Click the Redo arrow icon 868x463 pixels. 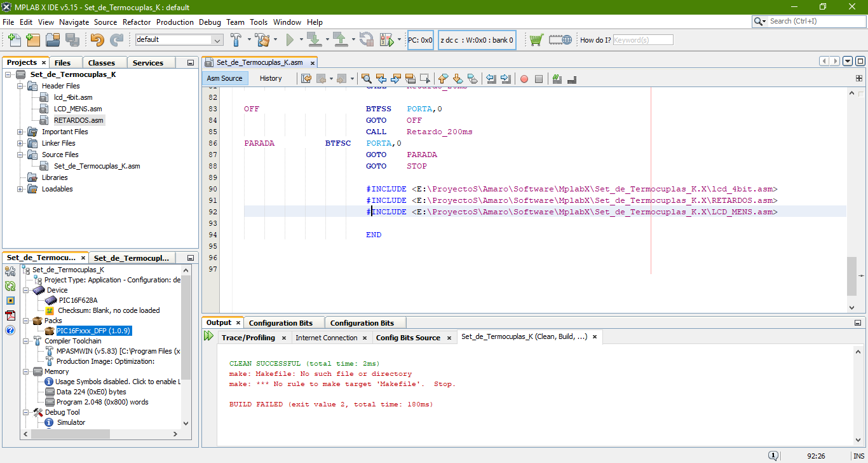pos(117,39)
